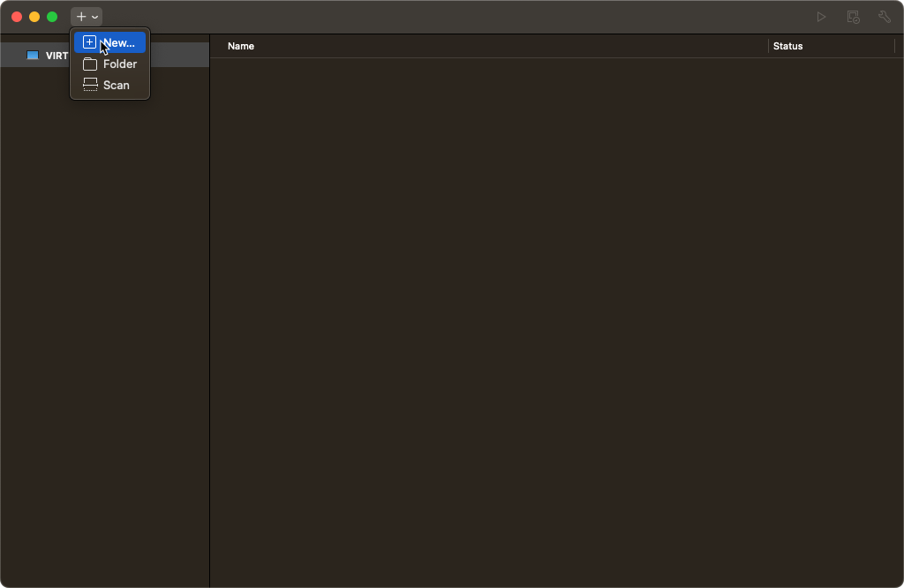Click the folder icon in the menu
This screenshot has width=904, height=588.
[90, 64]
